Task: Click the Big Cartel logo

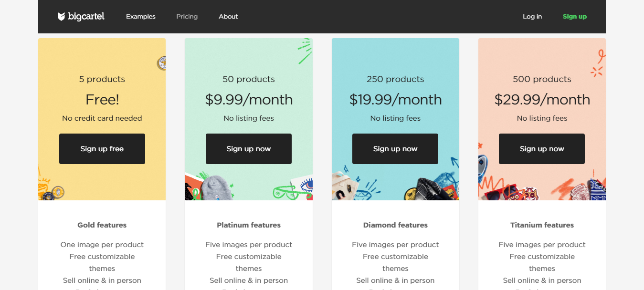Action: tap(81, 17)
